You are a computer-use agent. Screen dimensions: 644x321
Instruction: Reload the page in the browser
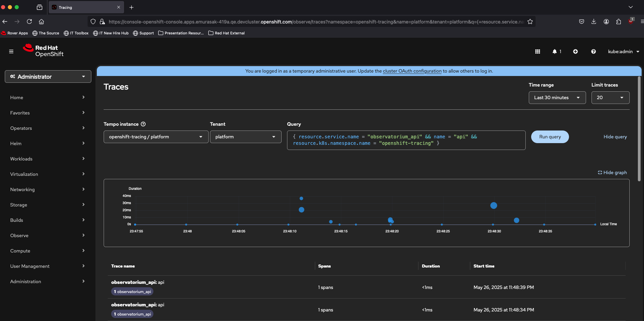29,21
